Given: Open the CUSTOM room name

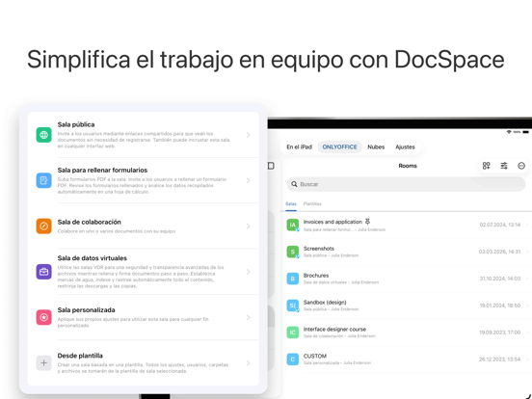Looking at the screenshot, I should pos(315,356).
